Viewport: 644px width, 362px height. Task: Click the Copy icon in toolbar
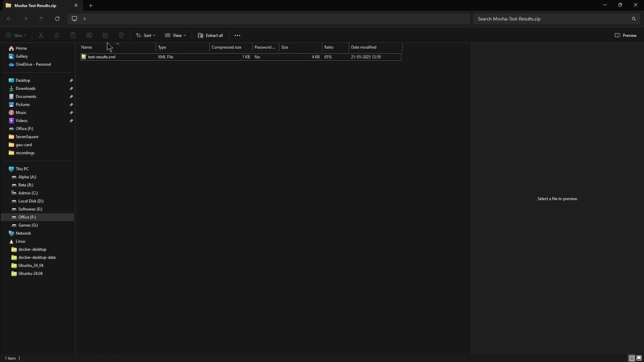pos(57,35)
